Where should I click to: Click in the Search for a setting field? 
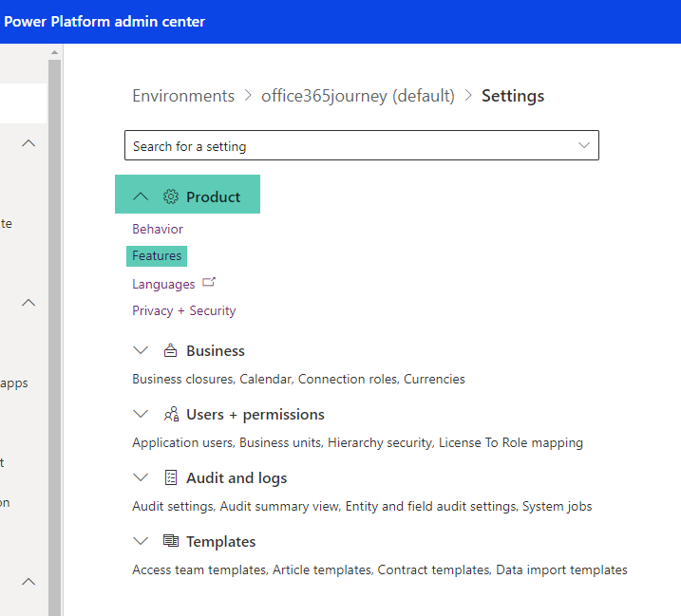point(361,145)
